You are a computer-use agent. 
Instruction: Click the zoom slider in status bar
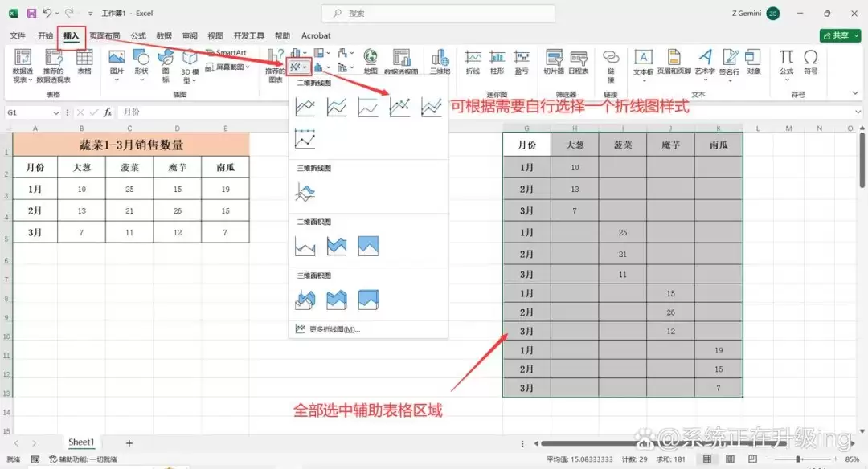coord(799,459)
